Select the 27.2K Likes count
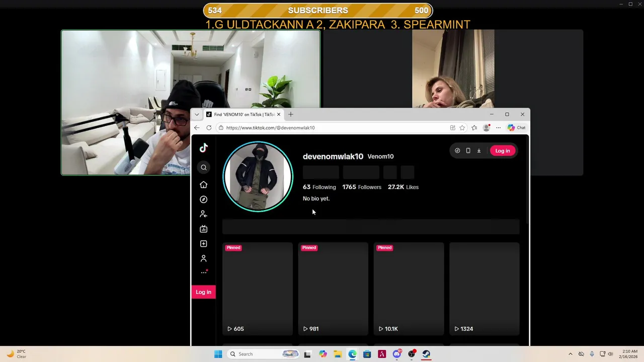This screenshot has width=644, height=362. click(403, 187)
